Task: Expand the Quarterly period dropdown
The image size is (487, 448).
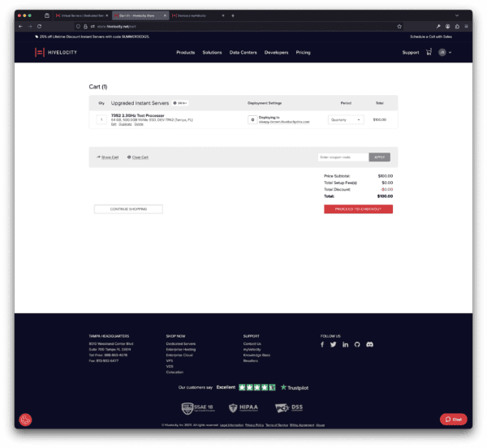Action: [346, 119]
